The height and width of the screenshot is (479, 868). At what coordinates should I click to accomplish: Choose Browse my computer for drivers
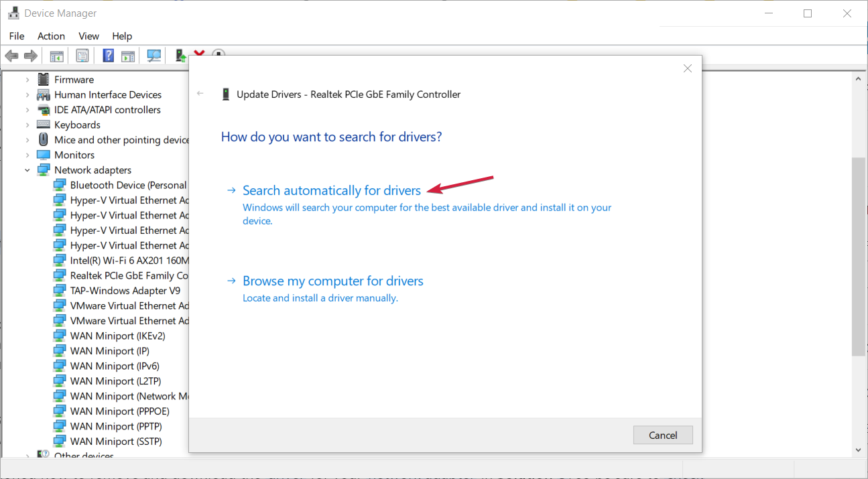click(333, 281)
